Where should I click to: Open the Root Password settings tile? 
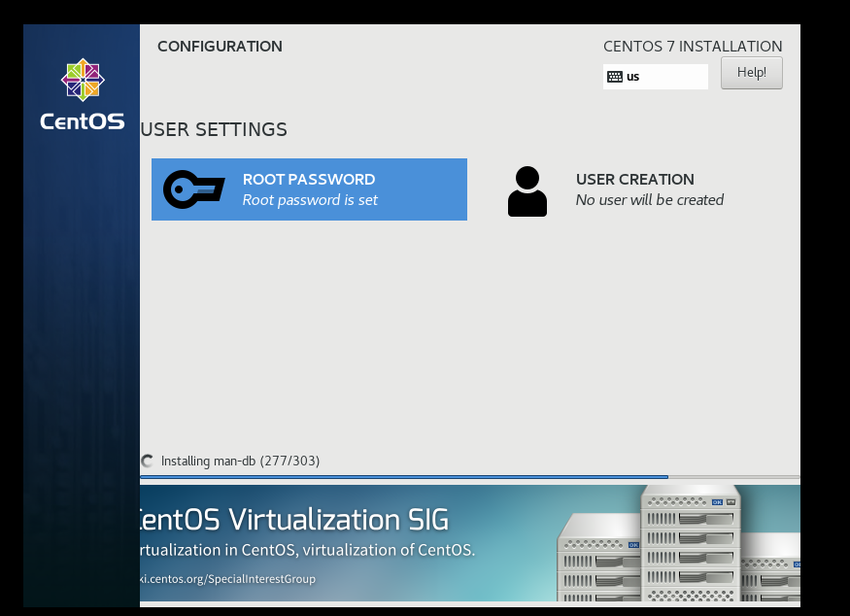point(309,189)
